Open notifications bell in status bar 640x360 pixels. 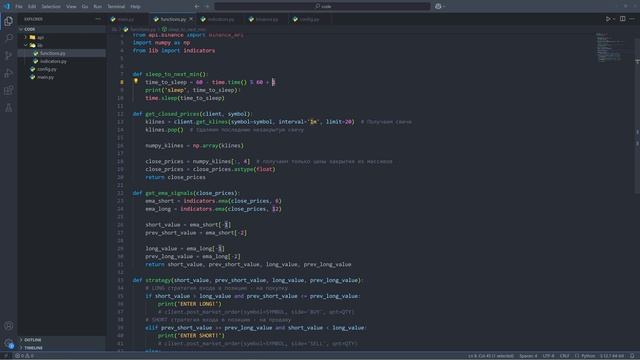click(632, 356)
